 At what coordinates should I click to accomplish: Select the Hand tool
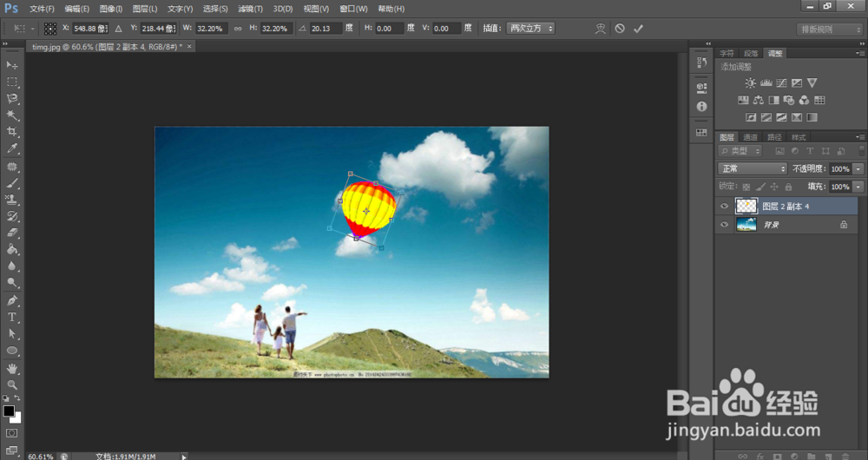(x=11, y=369)
